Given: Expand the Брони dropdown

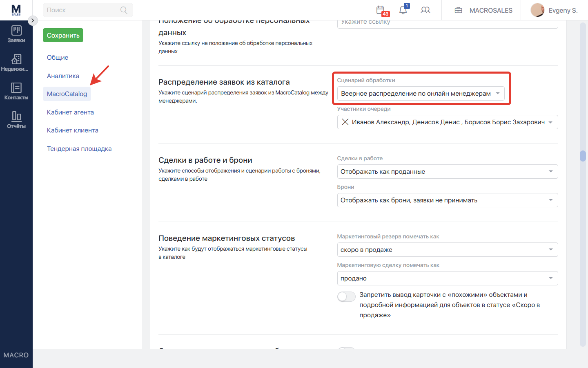Looking at the screenshot, I should 447,200.
